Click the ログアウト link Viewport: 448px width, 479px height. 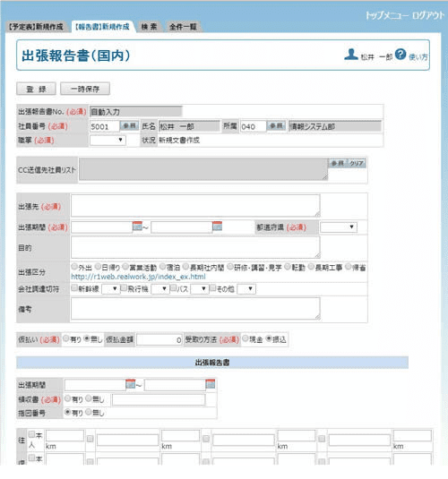(x=428, y=15)
